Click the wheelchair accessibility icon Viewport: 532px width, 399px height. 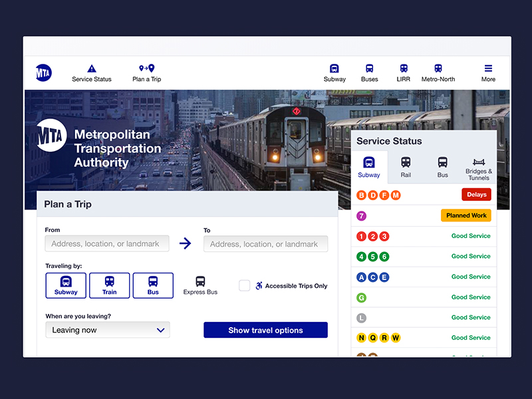(259, 286)
